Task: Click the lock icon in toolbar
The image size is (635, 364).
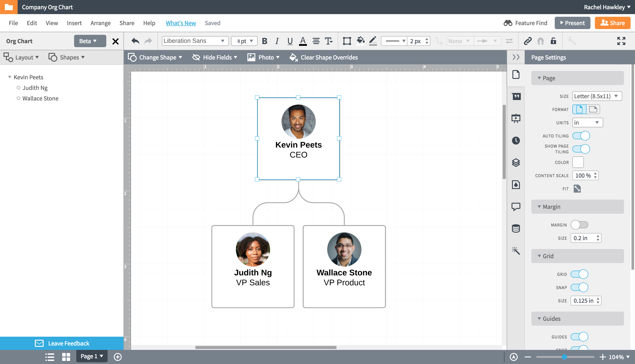Action: [553, 41]
